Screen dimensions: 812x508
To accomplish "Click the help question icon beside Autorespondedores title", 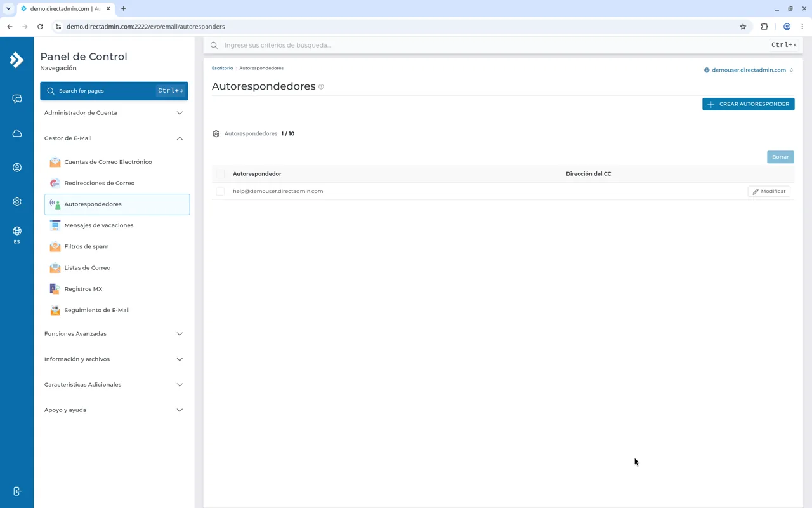I will pos(322,87).
